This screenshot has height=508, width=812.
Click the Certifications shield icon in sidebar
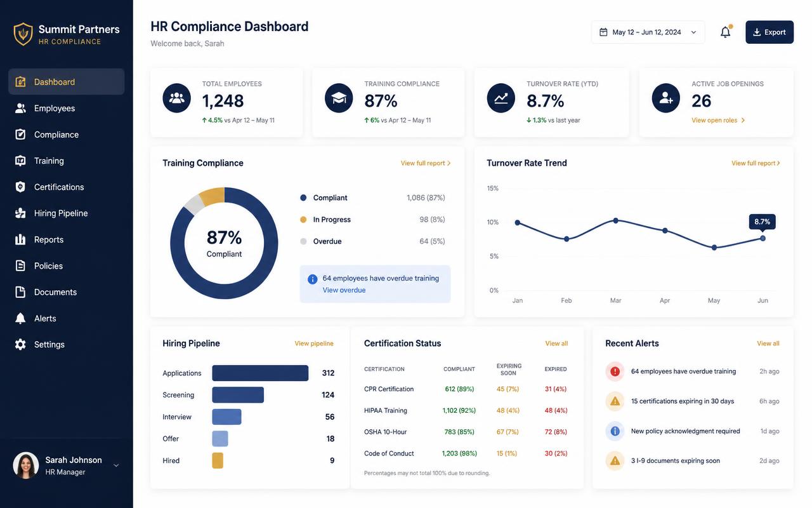[x=20, y=187]
